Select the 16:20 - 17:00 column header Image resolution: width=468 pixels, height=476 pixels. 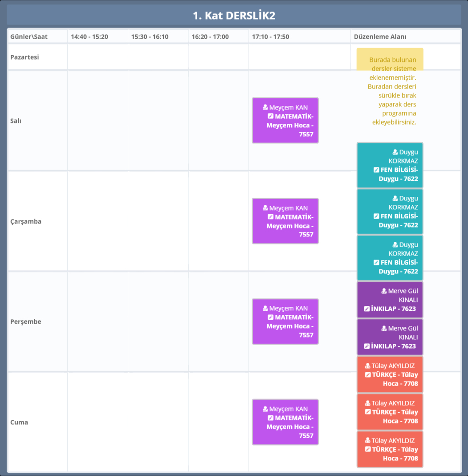210,37
